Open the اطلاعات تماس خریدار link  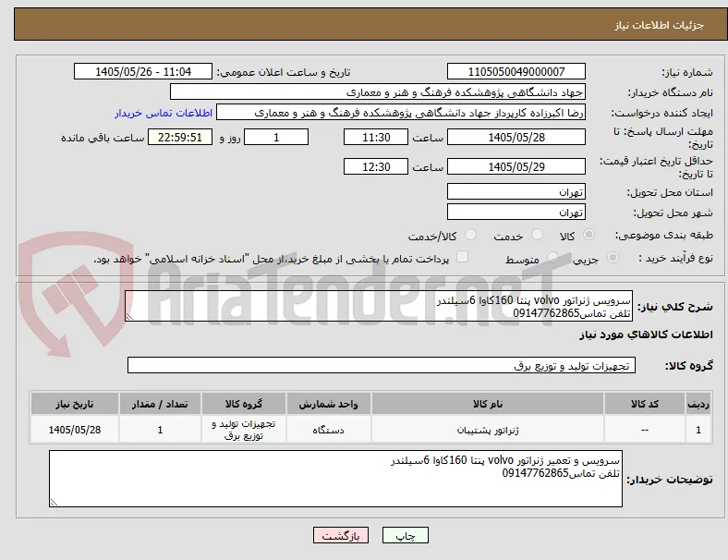click(164, 113)
